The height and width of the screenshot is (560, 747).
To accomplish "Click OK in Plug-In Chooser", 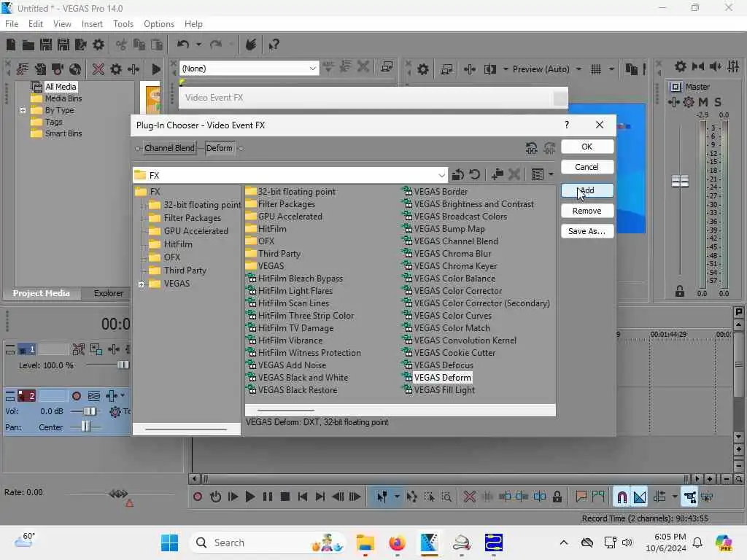I will pyautogui.click(x=587, y=147).
